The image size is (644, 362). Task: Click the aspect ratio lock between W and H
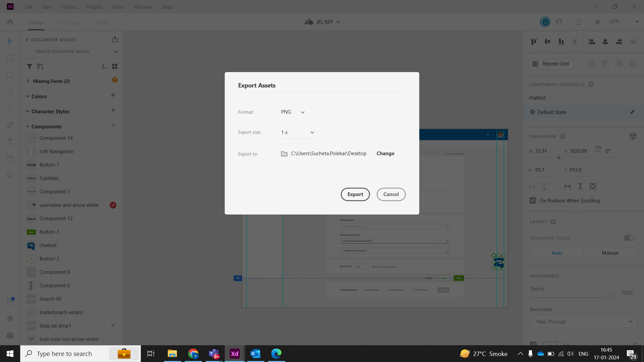pyautogui.click(x=558, y=157)
